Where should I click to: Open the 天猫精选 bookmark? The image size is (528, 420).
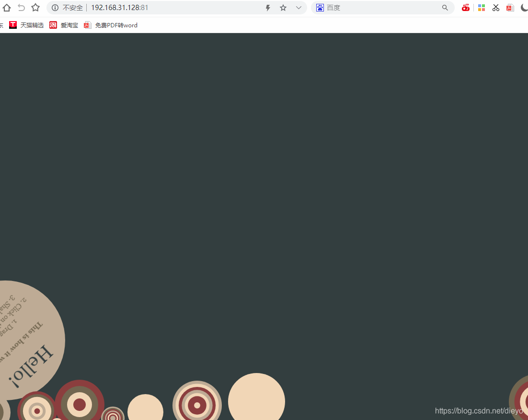[27, 25]
